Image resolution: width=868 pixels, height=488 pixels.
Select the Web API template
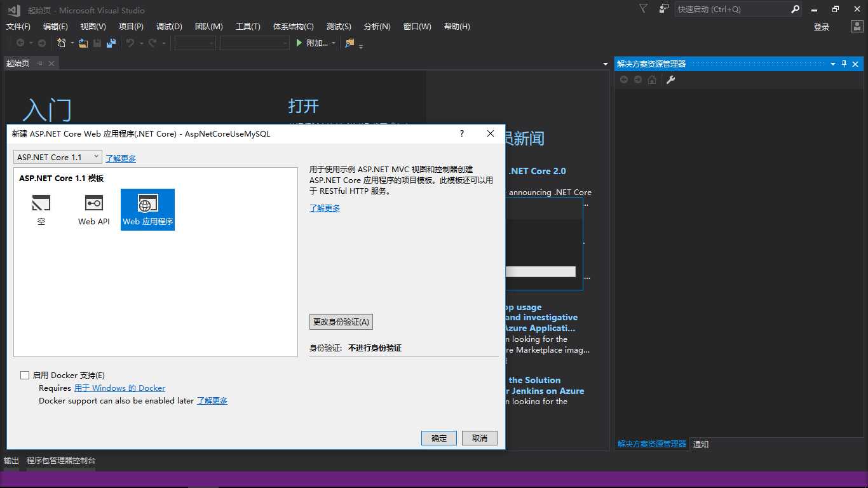coord(94,210)
